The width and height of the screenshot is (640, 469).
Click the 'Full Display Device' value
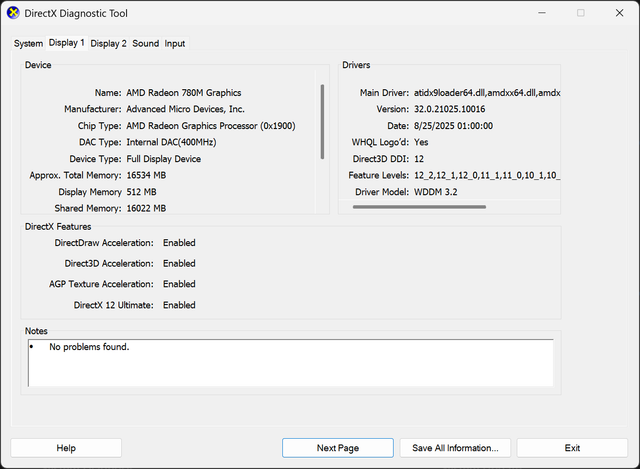pyautogui.click(x=163, y=159)
